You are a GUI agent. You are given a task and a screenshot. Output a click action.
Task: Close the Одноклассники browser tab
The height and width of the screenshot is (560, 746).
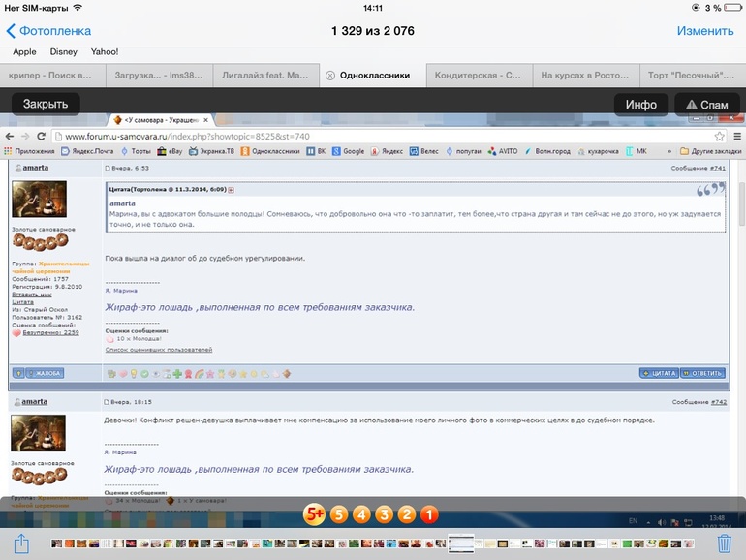click(x=330, y=76)
